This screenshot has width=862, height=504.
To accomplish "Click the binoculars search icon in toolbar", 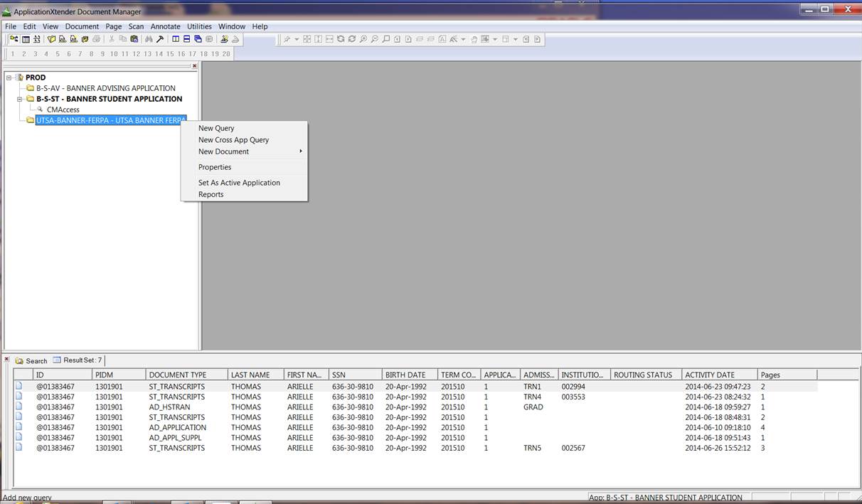I will coord(150,39).
